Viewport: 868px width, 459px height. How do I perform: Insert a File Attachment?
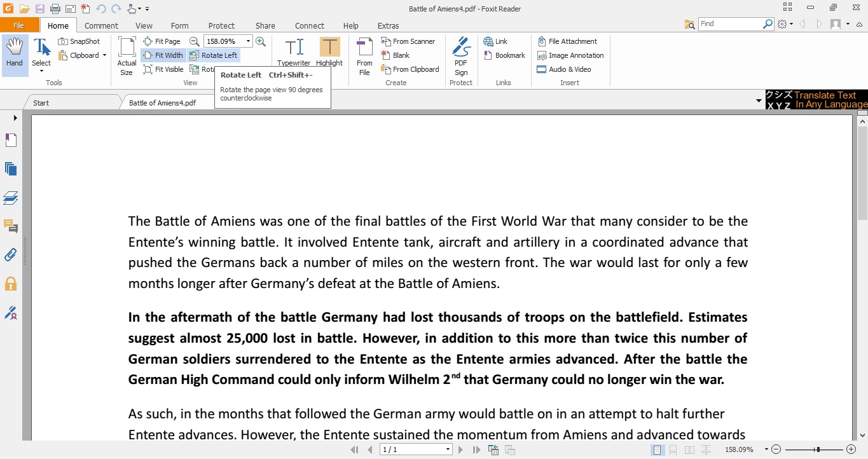point(569,41)
